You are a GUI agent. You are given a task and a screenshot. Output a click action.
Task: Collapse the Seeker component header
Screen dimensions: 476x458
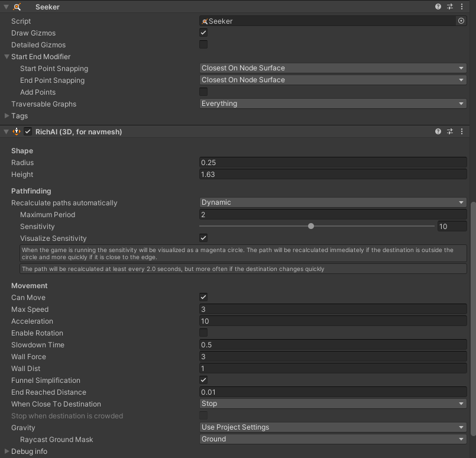pos(6,7)
